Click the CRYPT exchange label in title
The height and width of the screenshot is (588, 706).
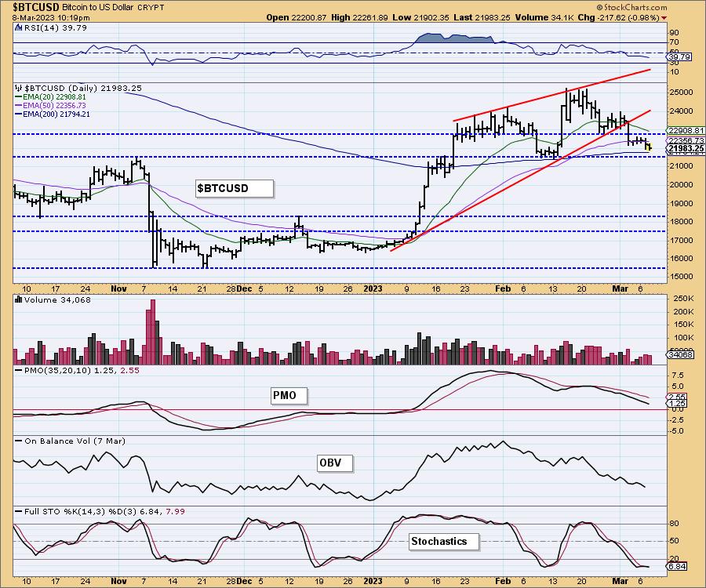click(151, 8)
